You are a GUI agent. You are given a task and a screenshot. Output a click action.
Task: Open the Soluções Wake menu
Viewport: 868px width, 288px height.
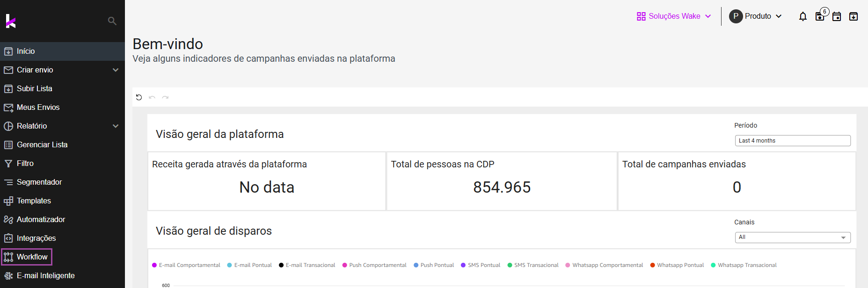click(x=674, y=16)
